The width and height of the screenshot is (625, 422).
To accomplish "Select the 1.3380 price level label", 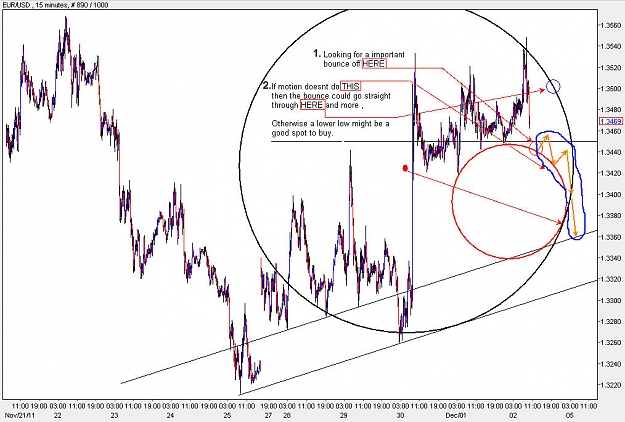I will coord(612,216).
